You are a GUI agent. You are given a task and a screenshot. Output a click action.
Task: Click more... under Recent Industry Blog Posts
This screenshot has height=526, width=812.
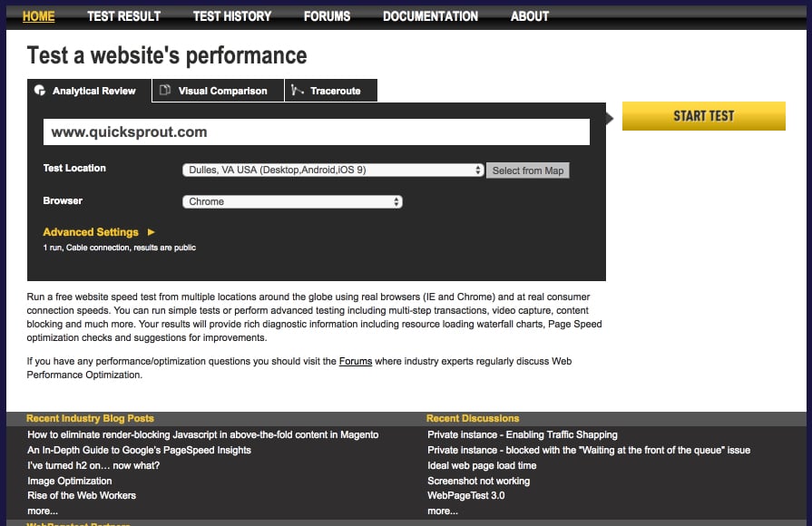(x=43, y=511)
